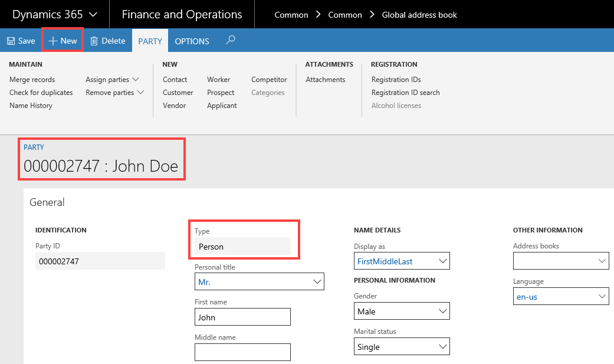Open Attachments
The image size is (614, 364).
(325, 80)
